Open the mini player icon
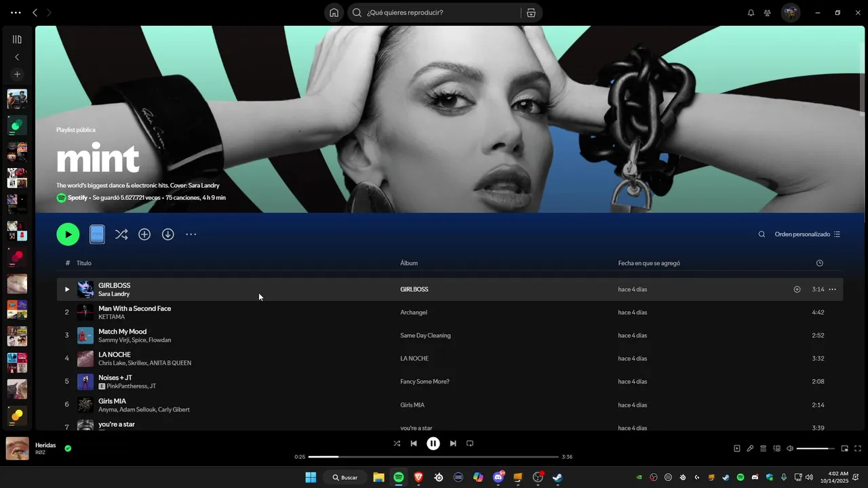Screen dimensions: 868x488 (x=845, y=448)
